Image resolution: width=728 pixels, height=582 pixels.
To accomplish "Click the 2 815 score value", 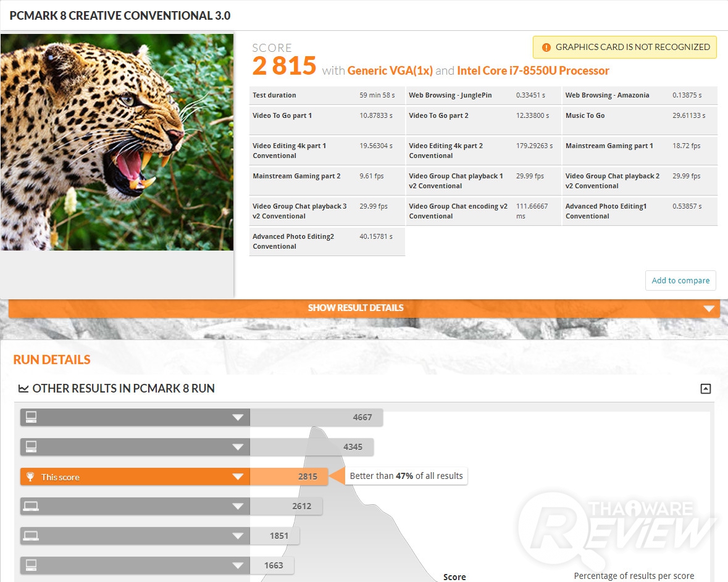I will click(284, 65).
